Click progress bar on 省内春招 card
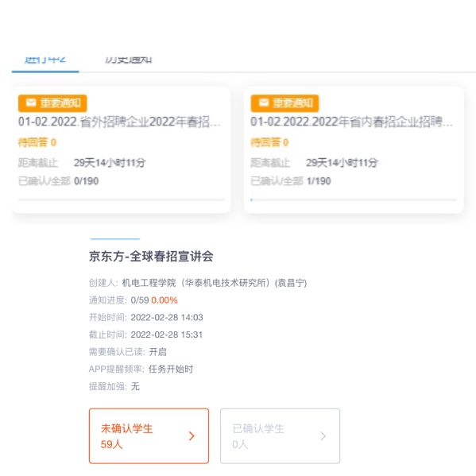The height and width of the screenshot is (476, 476). point(354,199)
